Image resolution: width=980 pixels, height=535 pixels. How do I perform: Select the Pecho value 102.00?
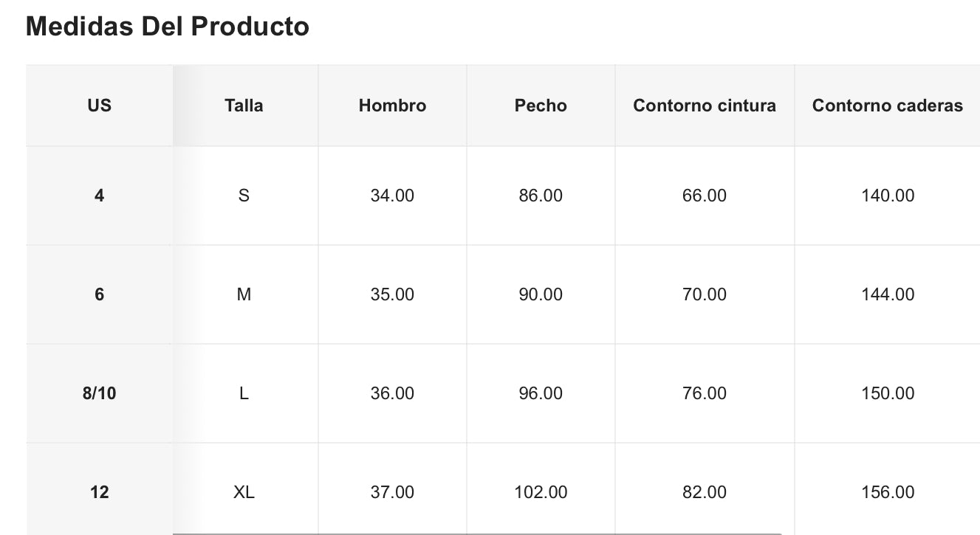pyautogui.click(x=541, y=492)
